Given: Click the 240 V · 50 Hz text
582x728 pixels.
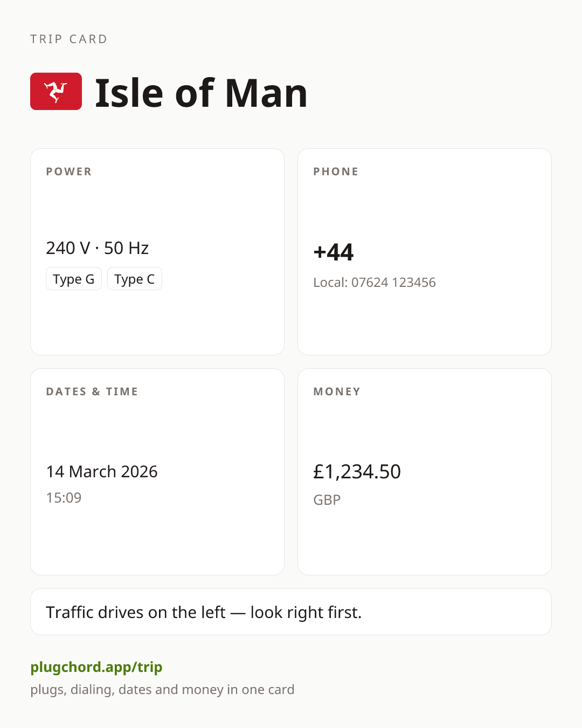Looking at the screenshot, I should pos(98,248).
